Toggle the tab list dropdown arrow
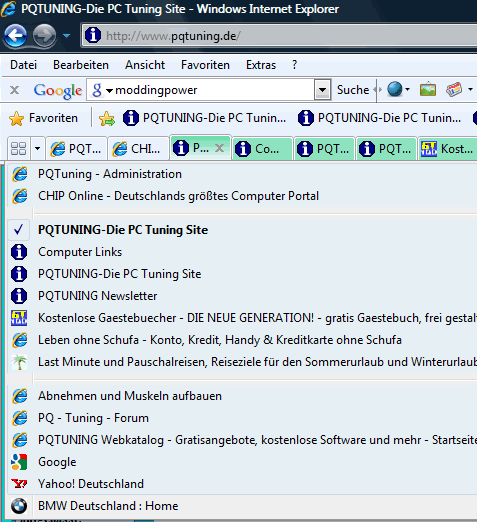The height and width of the screenshot is (522, 477). [x=37, y=149]
